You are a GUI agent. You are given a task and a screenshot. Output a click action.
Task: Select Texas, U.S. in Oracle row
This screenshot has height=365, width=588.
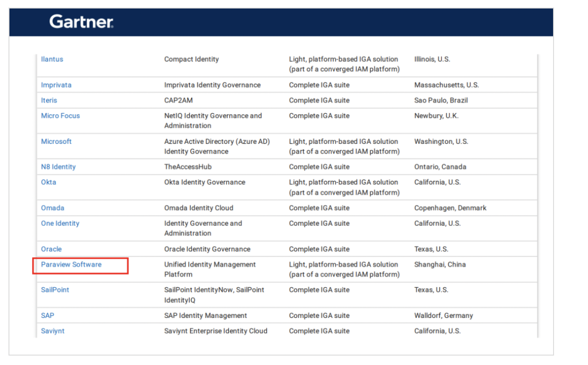pyautogui.click(x=431, y=249)
